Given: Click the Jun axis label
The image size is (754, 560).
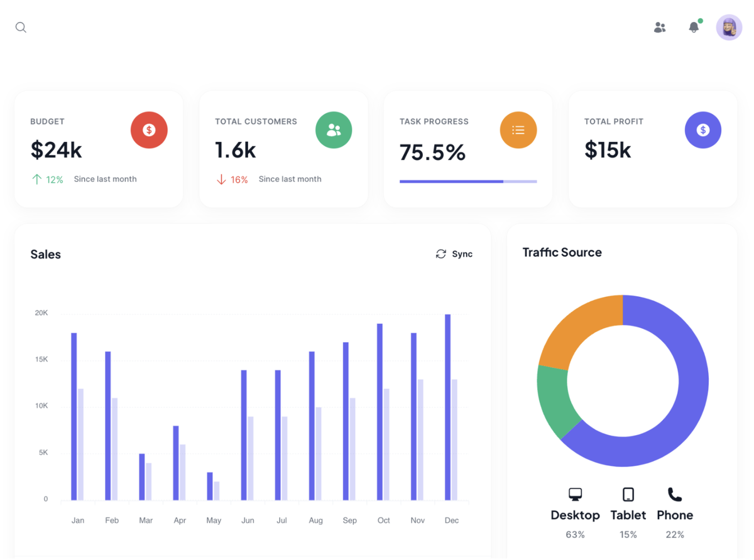Looking at the screenshot, I should (248, 520).
